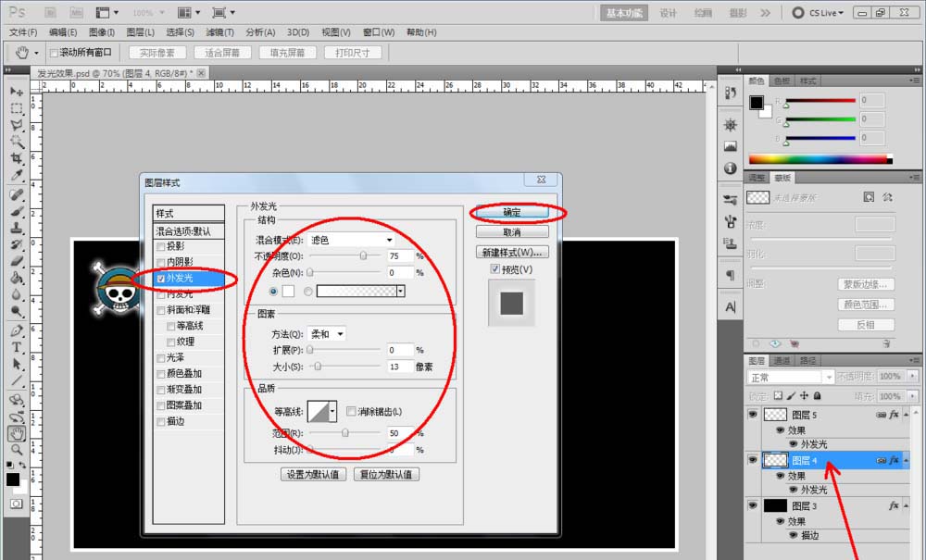Open the layer blend mode 正常 dropdown
Image resolution: width=926 pixels, height=560 pixels.
tap(790, 377)
